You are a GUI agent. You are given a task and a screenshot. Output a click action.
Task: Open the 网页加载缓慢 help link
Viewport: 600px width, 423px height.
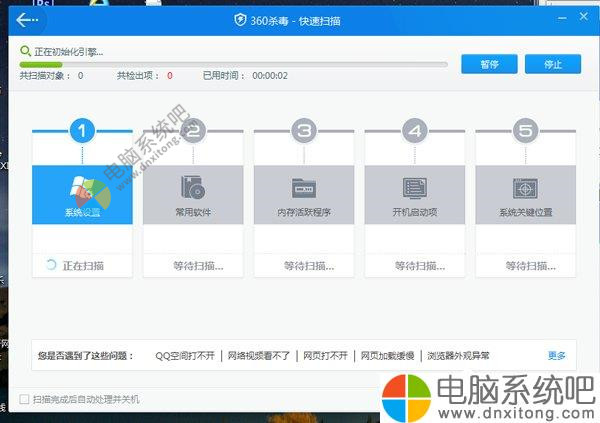coord(387,356)
